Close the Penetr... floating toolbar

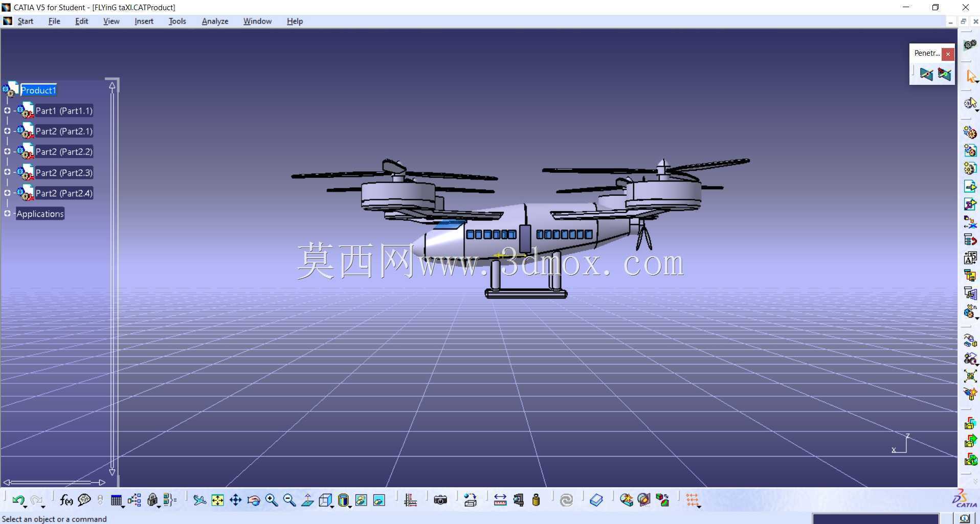click(x=948, y=54)
